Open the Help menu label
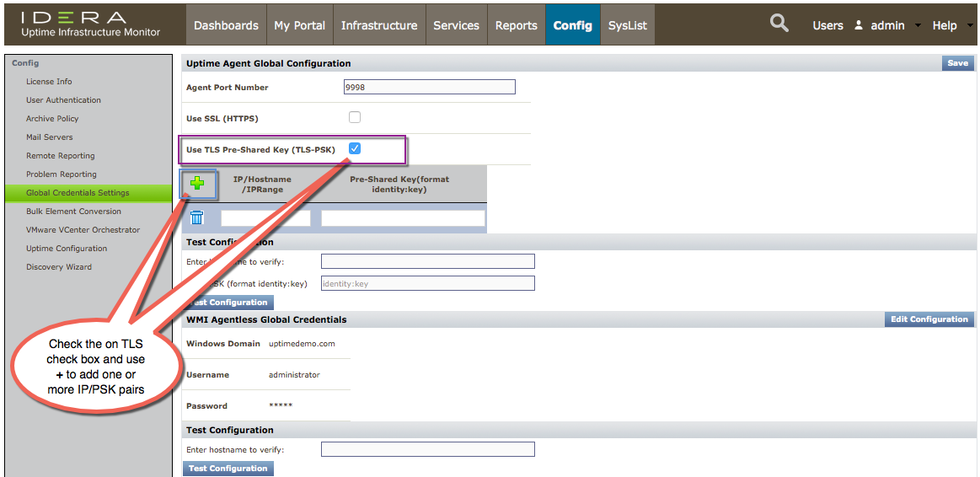 coord(945,25)
